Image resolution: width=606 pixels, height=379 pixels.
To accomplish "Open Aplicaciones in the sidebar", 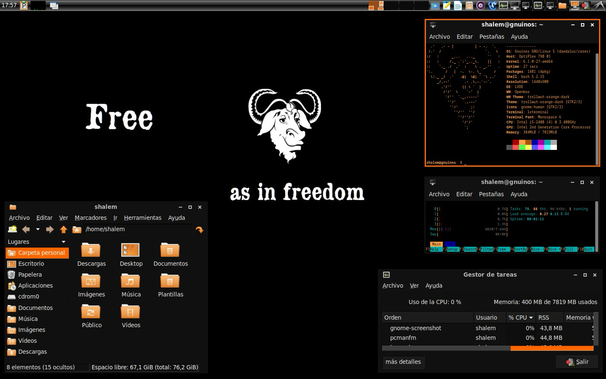I will pyautogui.click(x=37, y=286).
